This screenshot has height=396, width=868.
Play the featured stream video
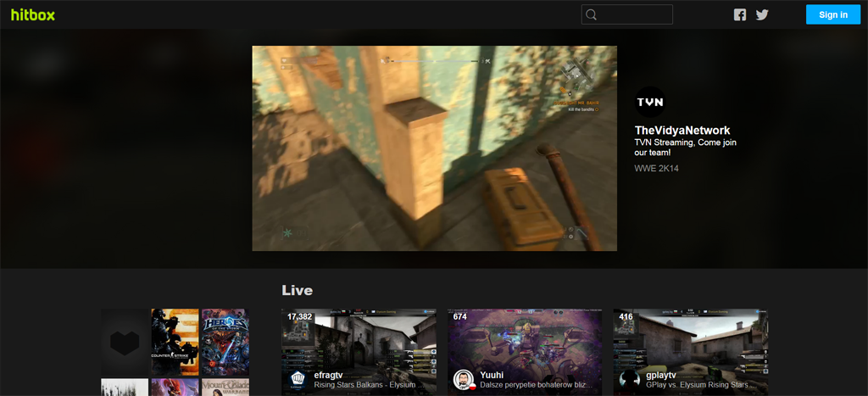[x=435, y=148]
